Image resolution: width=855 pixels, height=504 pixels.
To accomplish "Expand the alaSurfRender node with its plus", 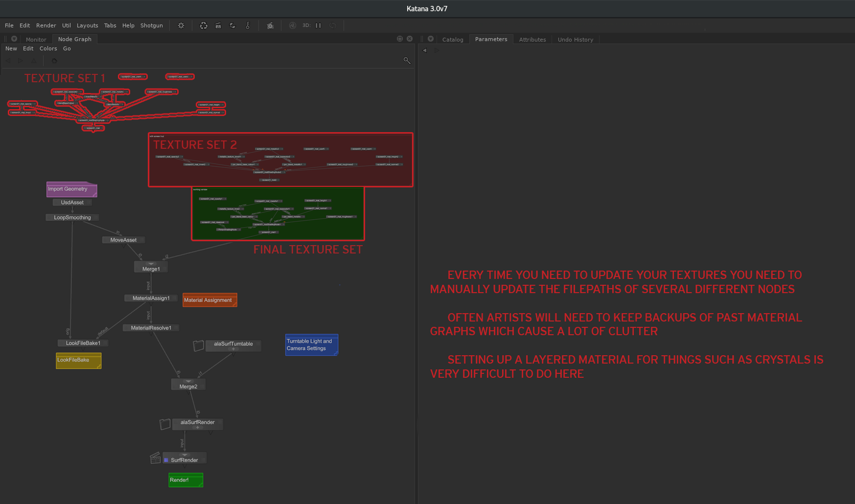I will pos(198,428).
